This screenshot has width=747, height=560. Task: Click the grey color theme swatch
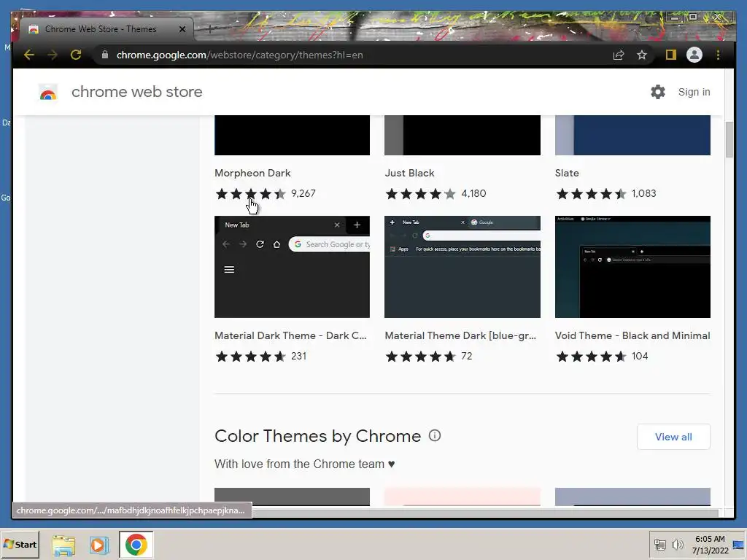pos(292,497)
